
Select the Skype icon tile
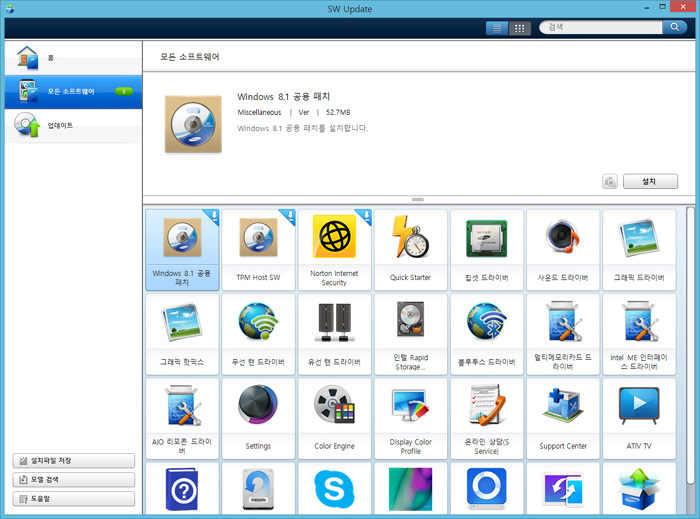(x=334, y=489)
